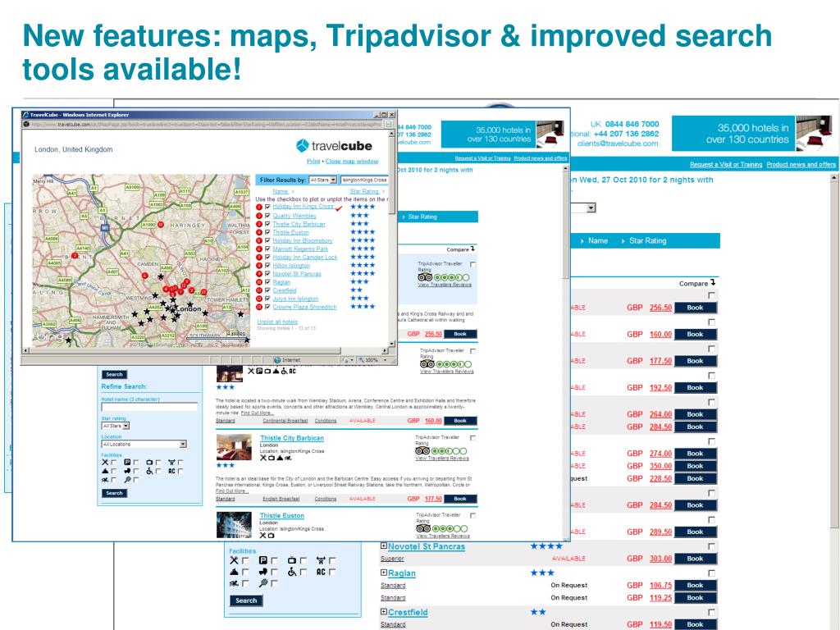Image resolution: width=840 pixels, height=630 pixels.
Task: Sort back window results by Star Rating header
Action: pos(648,241)
